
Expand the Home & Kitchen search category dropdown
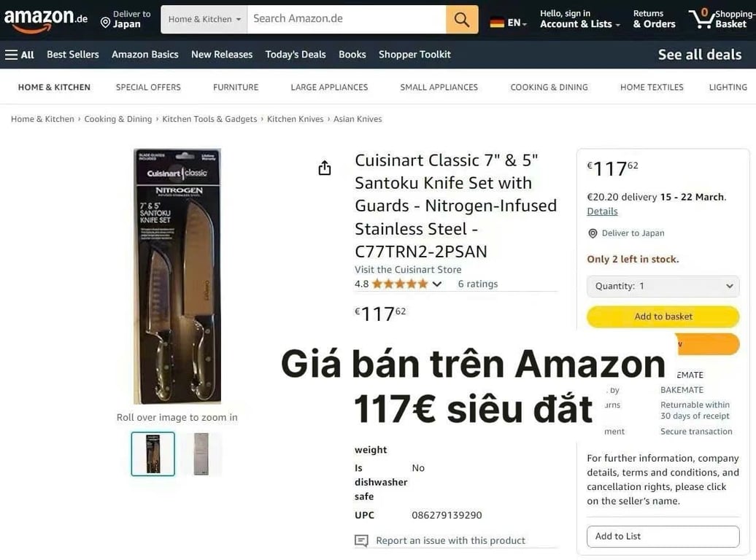click(x=204, y=19)
